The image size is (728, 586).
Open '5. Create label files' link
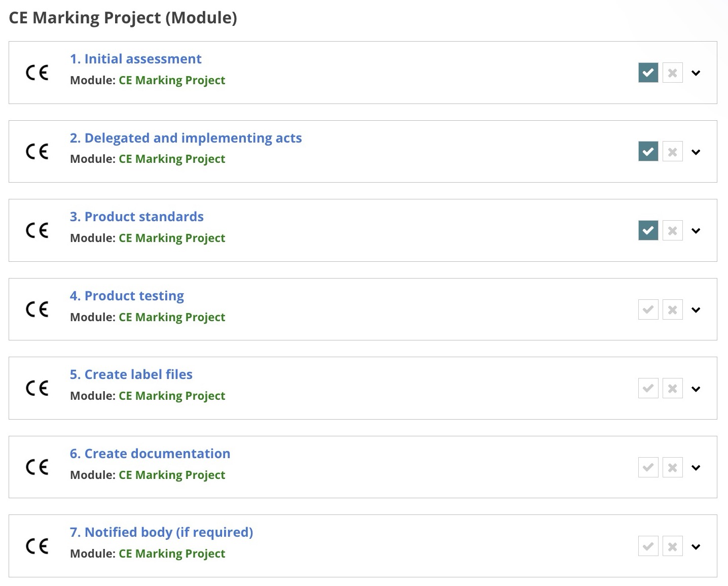pyautogui.click(x=131, y=374)
